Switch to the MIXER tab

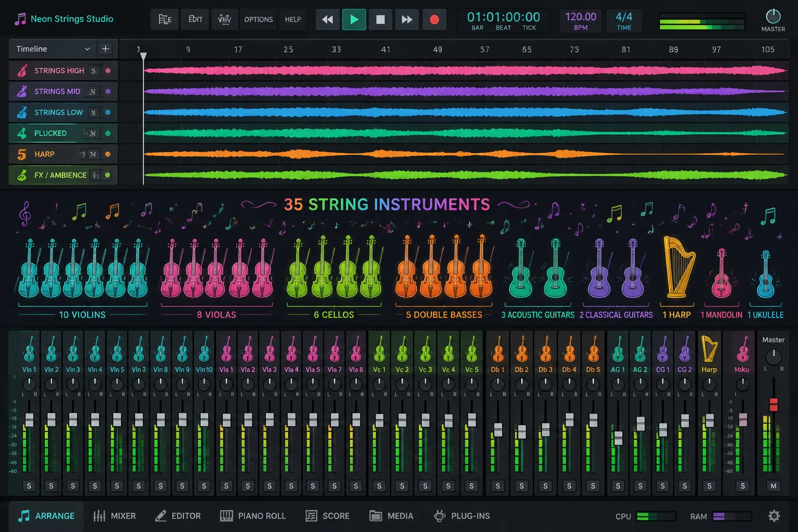(114, 516)
